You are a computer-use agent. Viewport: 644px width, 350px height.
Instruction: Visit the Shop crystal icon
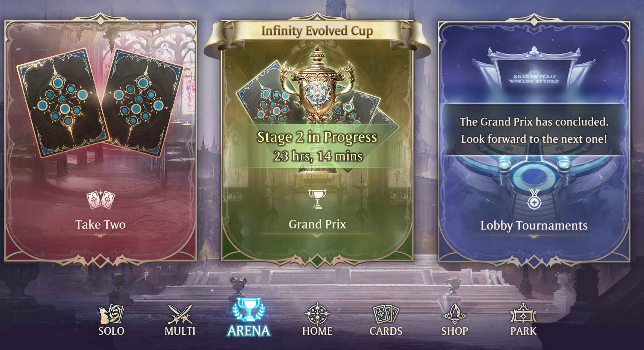coord(455,314)
